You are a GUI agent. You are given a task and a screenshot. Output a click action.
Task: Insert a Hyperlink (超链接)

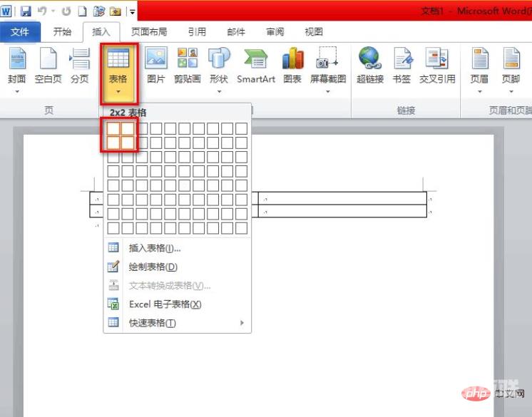coord(369,66)
